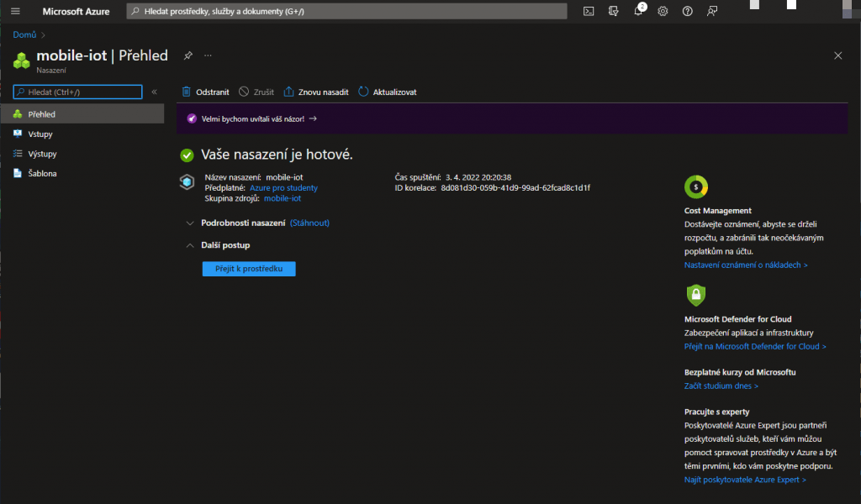This screenshot has height=504, width=861.
Task: Select Šablona in the left menu
Action: point(42,173)
